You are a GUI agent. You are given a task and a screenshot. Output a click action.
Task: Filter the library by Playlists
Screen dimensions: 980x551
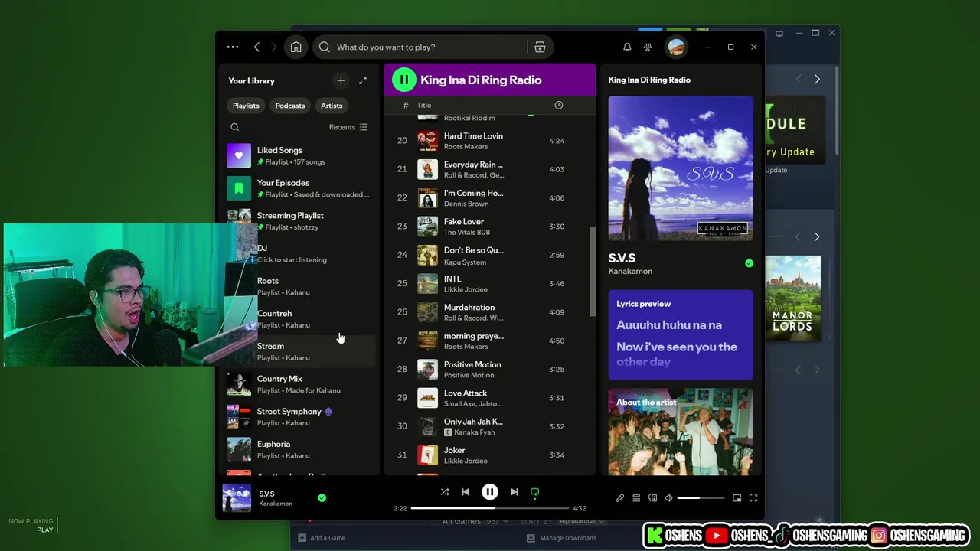(246, 106)
